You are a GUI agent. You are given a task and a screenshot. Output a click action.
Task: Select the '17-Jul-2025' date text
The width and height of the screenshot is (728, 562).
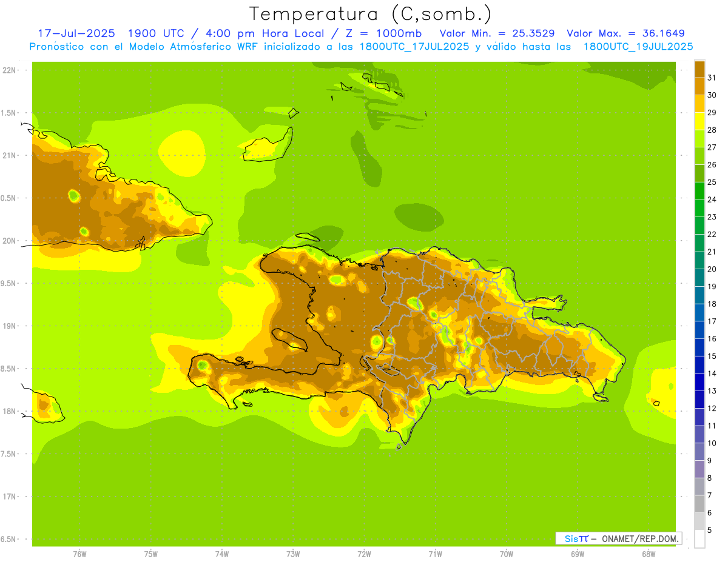click(x=75, y=33)
